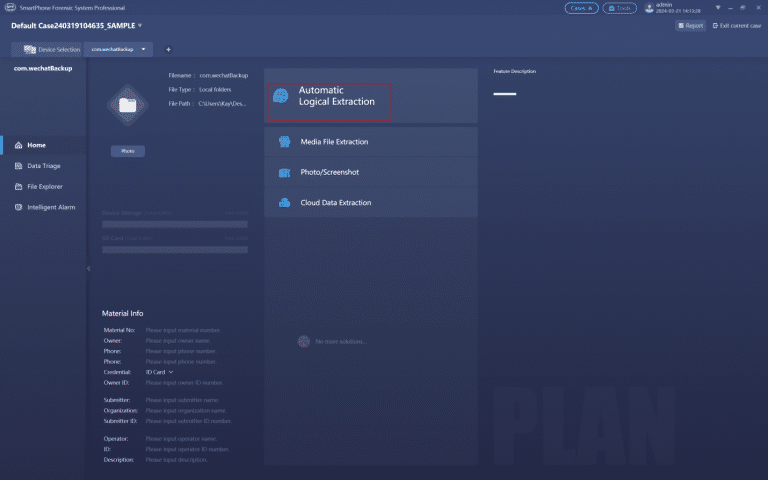Open the Credential ID Card dropdown
The height and width of the screenshot is (480, 768).
coord(160,372)
